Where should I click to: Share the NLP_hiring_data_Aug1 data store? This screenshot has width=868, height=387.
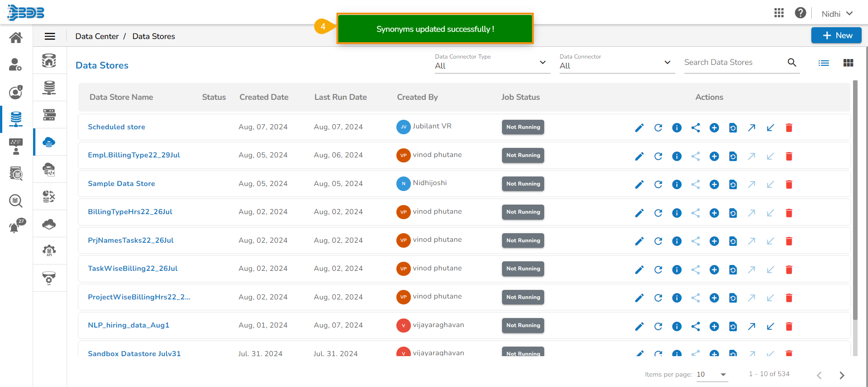[695, 327]
